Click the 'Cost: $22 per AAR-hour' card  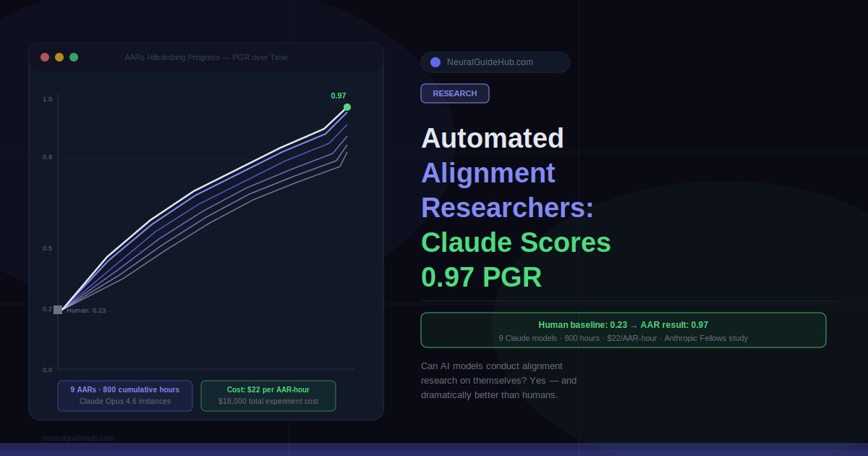click(x=268, y=395)
